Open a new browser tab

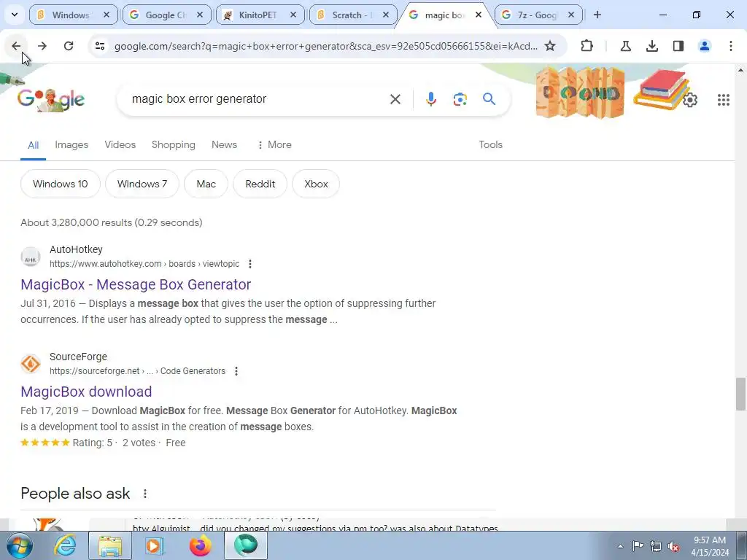click(x=597, y=15)
